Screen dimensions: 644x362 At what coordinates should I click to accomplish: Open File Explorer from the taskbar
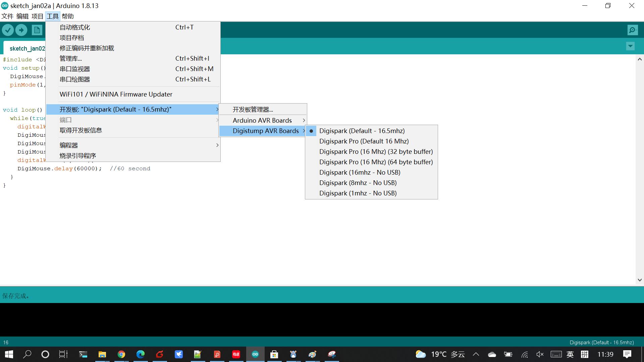(102, 354)
